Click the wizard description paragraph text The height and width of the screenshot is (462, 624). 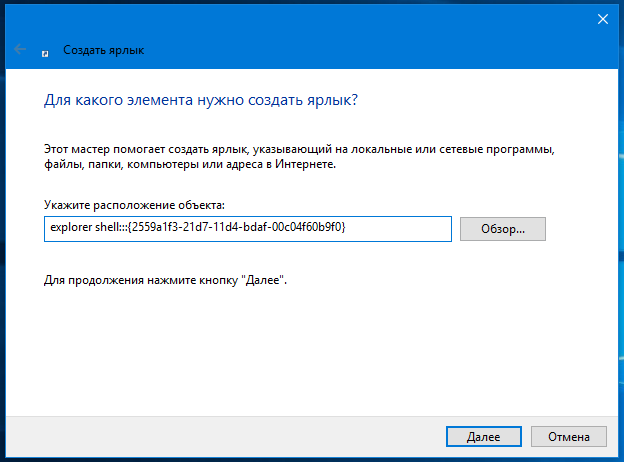click(x=299, y=156)
